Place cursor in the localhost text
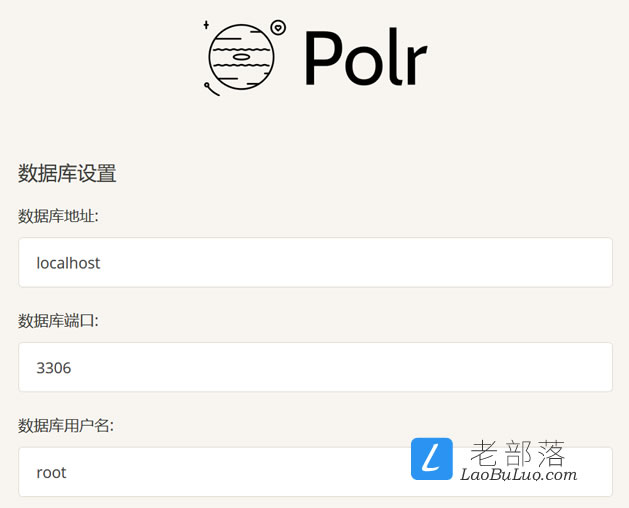 pyautogui.click(x=68, y=263)
